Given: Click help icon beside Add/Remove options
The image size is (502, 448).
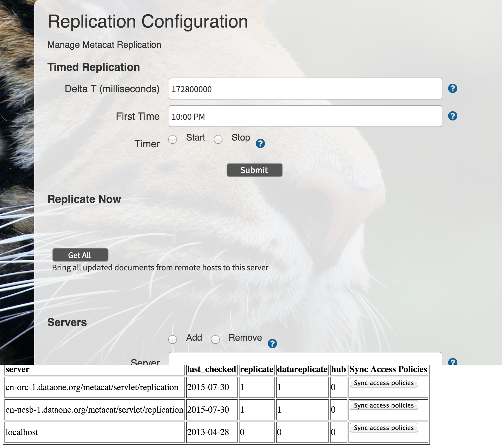Looking at the screenshot, I should point(272,343).
